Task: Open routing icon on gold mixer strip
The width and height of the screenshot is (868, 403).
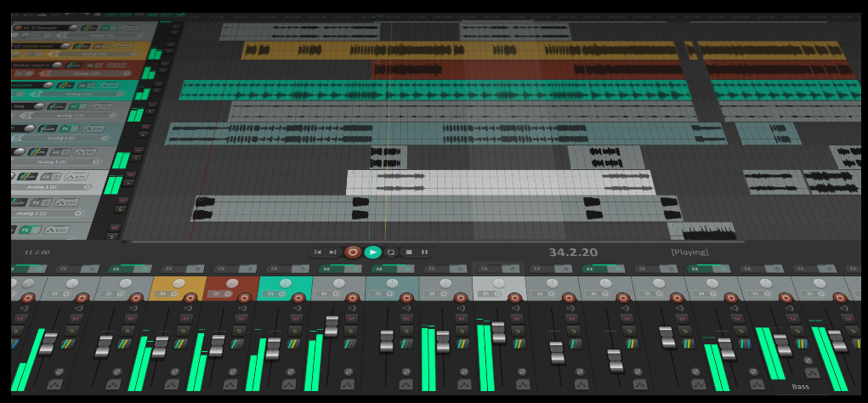Action: 180,343
